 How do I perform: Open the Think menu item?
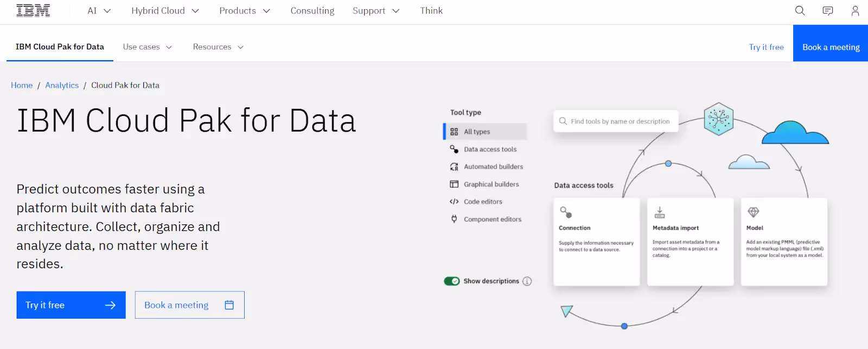[x=431, y=11]
